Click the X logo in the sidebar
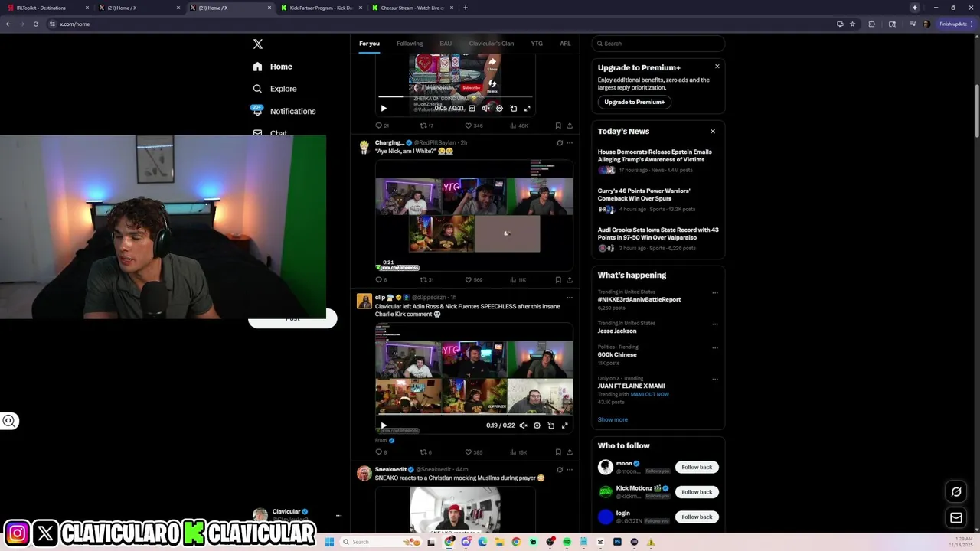The image size is (980, 551). [x=258, y=44]
